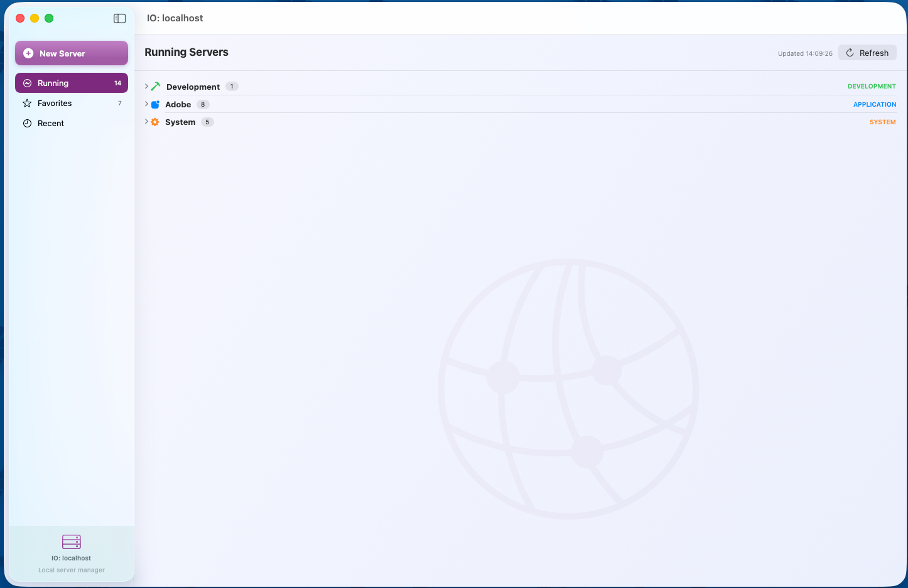
Task: Click the DEVELOPMENT category tag
Action: pos(872,86)
